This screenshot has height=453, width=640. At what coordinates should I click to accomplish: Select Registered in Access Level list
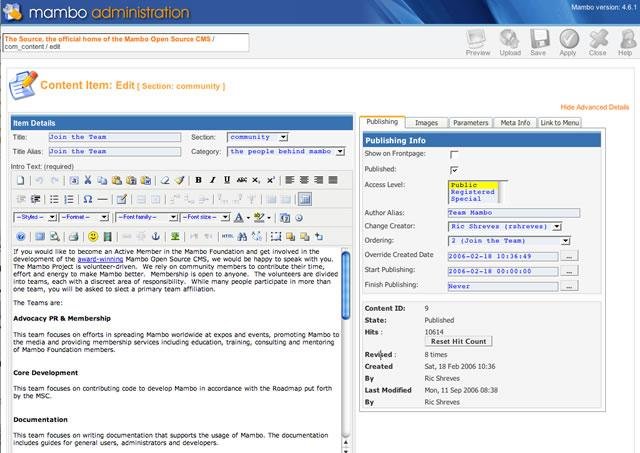(x=472, y=192)
